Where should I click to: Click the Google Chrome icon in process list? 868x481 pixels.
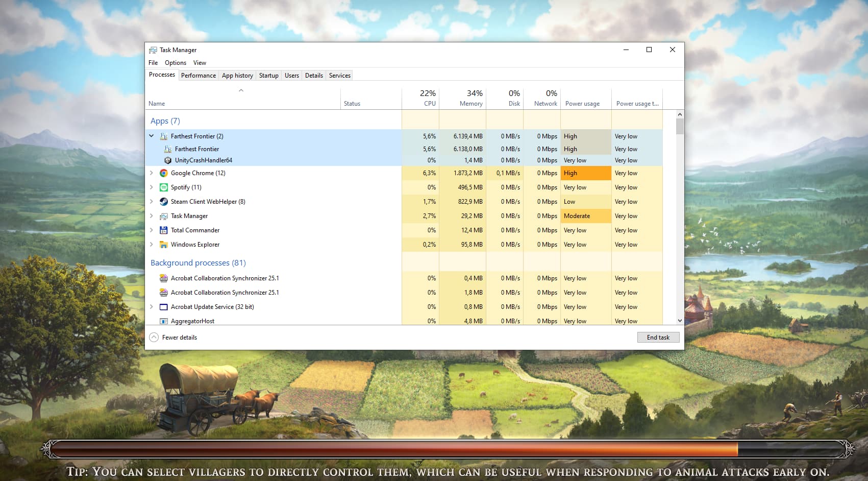(x=163, y=173)
